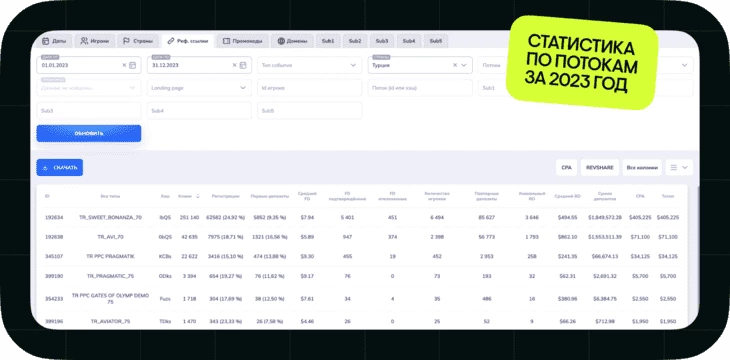Screen dimensions: 730x360
Task: Expand the Landing page dropdown
Action: click(199, 88)
